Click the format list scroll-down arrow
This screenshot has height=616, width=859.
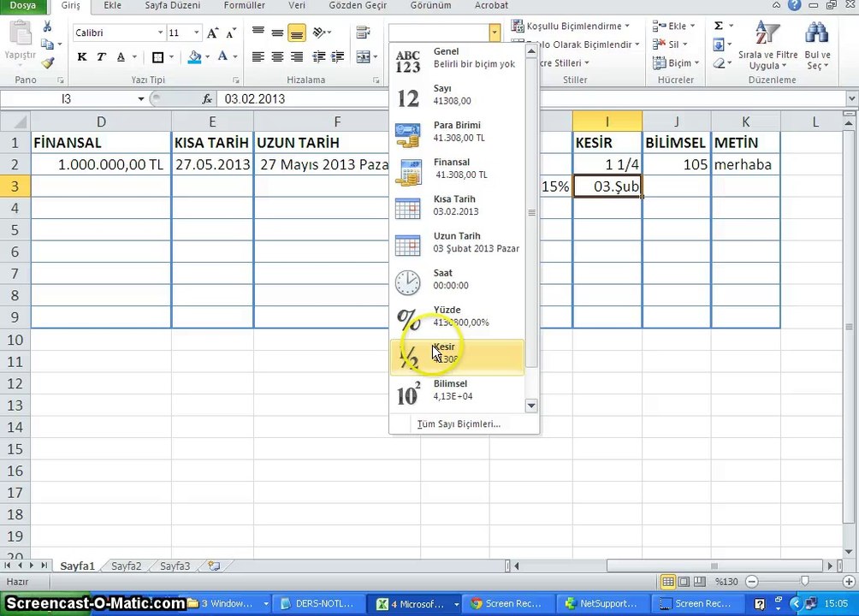pyautogui.click(x=530, y=406)
